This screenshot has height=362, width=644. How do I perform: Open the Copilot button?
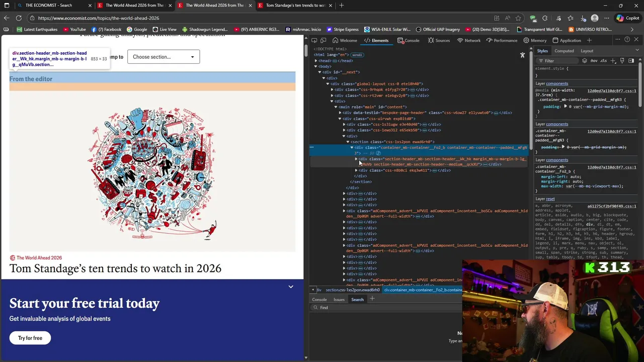coord(628,18)
